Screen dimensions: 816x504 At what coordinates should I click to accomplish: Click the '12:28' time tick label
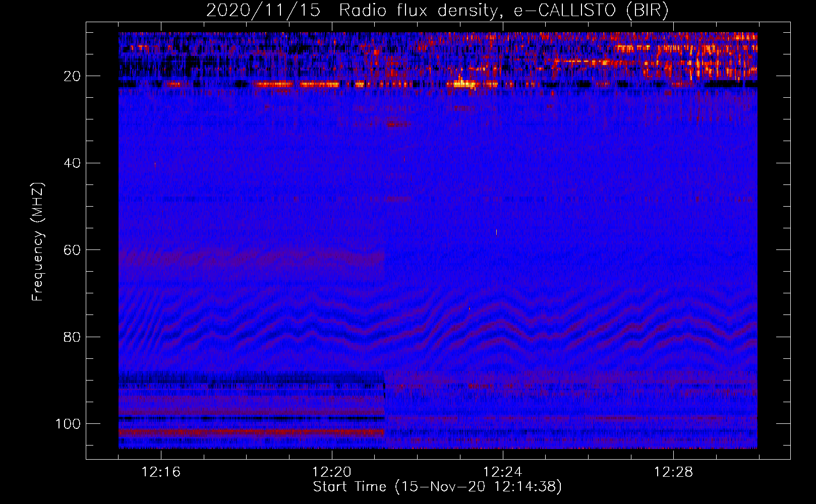[x=674, y=472]
